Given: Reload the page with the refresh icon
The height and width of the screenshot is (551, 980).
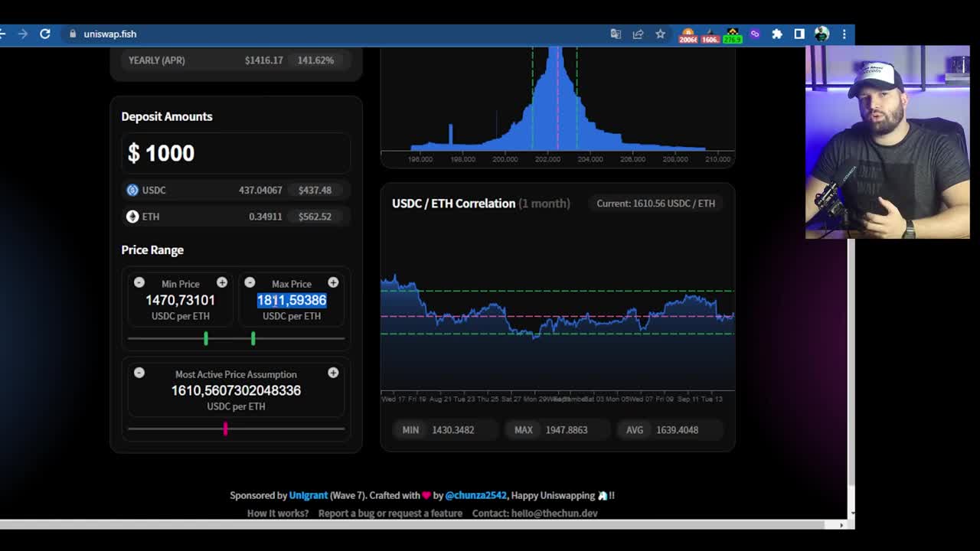Looking at the screenshot, I should click(45, 34).
